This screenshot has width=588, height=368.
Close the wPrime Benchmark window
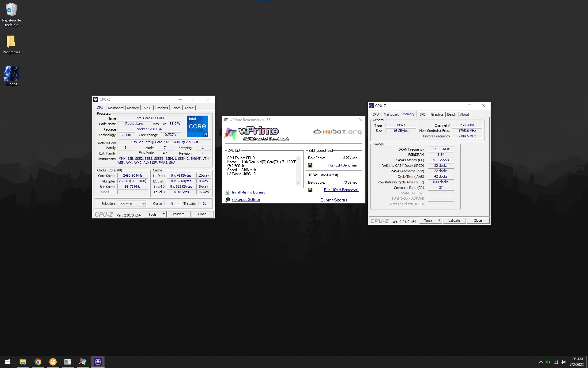(361, 120)
